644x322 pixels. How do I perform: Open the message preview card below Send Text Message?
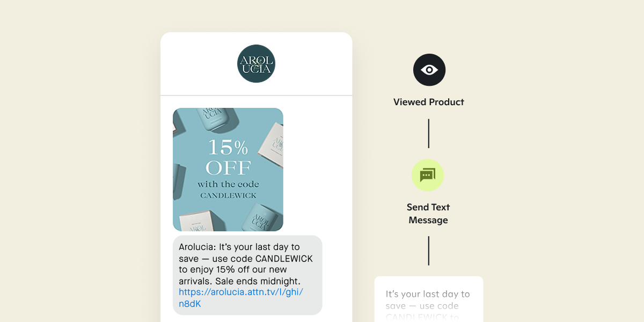point(429,299)
